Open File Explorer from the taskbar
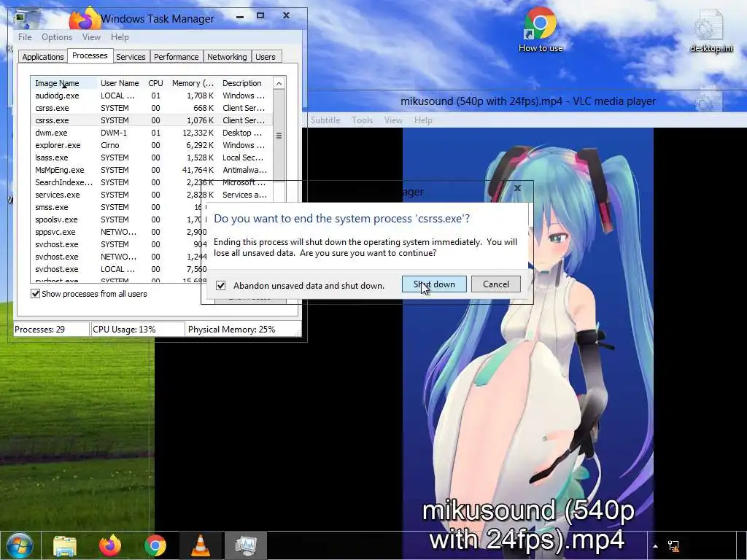The width and height of the screenshot is (747, 560). click(65, 545)
